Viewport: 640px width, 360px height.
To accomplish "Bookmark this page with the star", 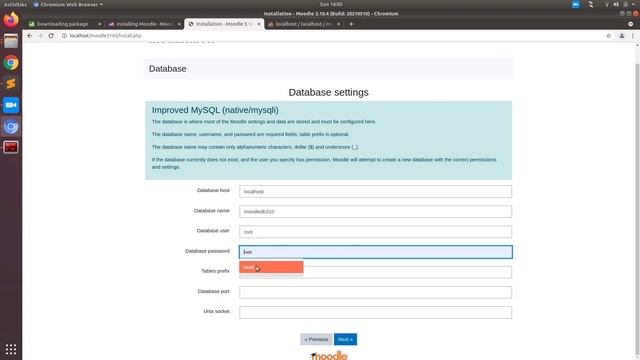I will 609,36.
